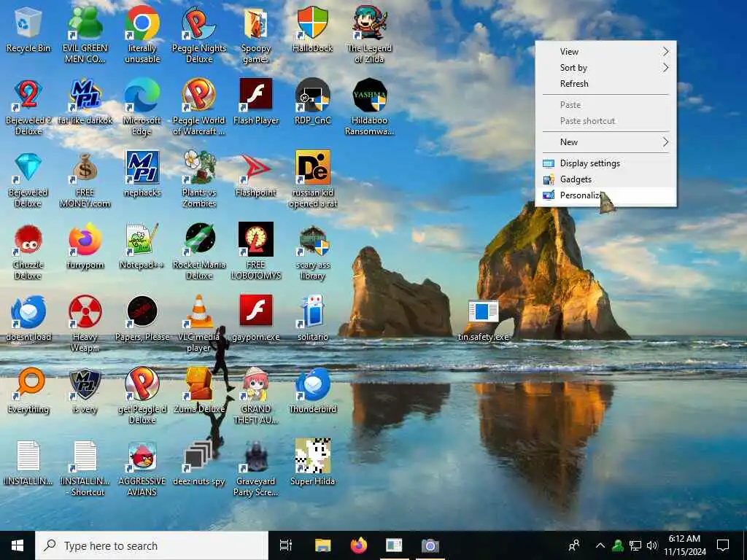Viewport: 747px width, 560px height.
Task: Select Personalize in context menu
Action: [x=605, y=195]
